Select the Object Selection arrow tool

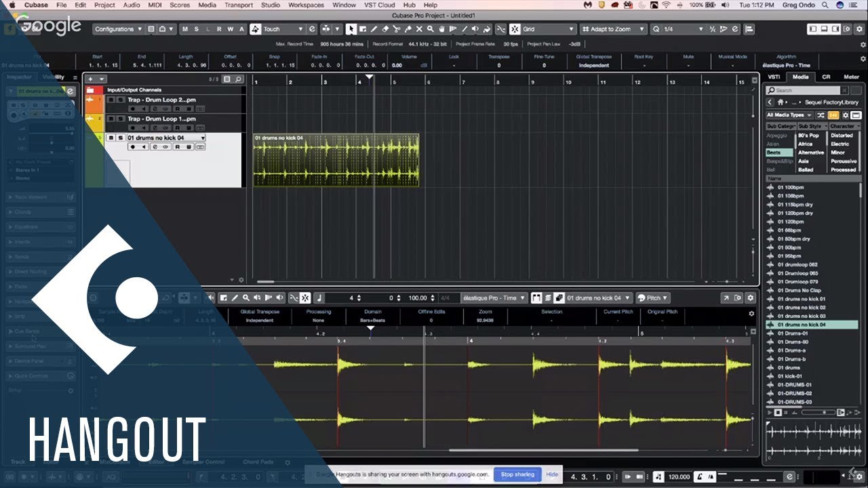pos(351,29)
